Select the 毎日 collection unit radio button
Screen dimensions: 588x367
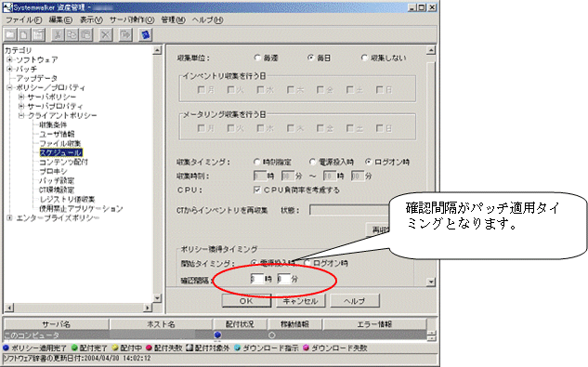[x=310, y=58]
